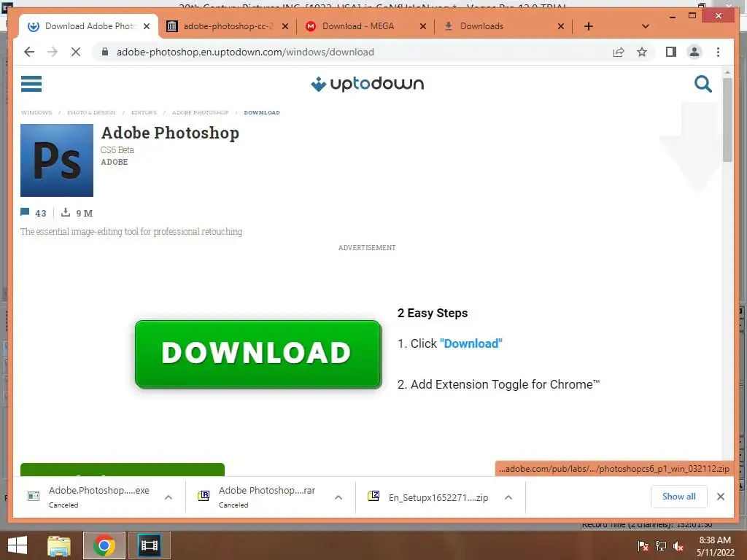
Task: Open the Windows Start menu
Action: (x=18, y=545)
